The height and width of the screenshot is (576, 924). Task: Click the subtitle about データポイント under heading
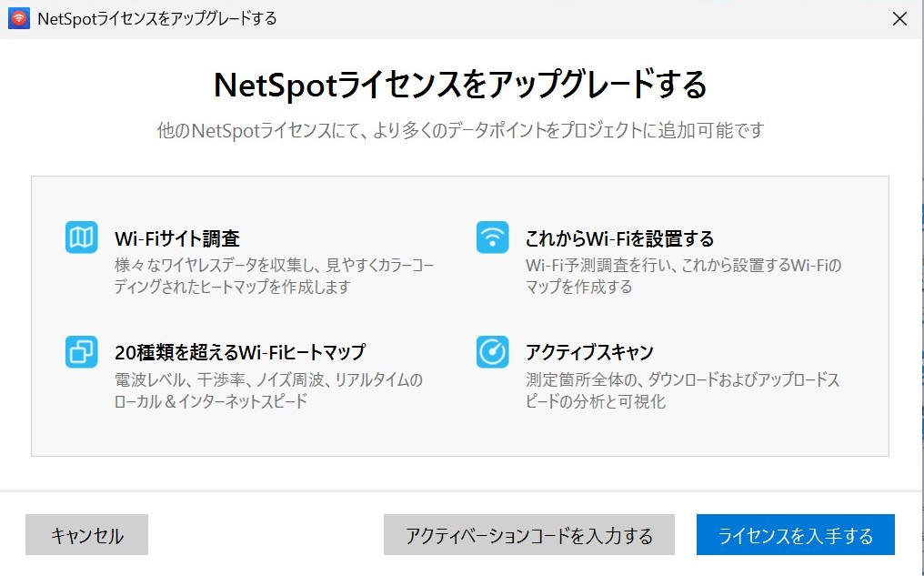point(460,131)
